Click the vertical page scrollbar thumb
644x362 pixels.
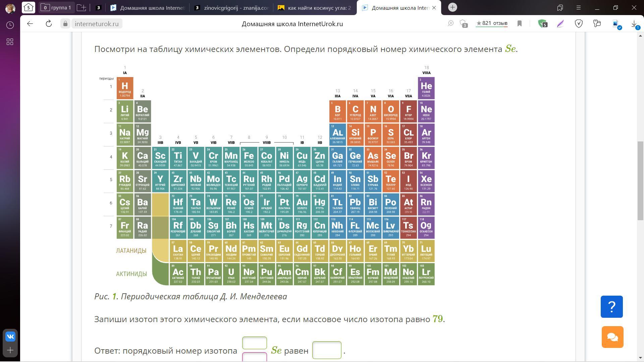[640, 181]
